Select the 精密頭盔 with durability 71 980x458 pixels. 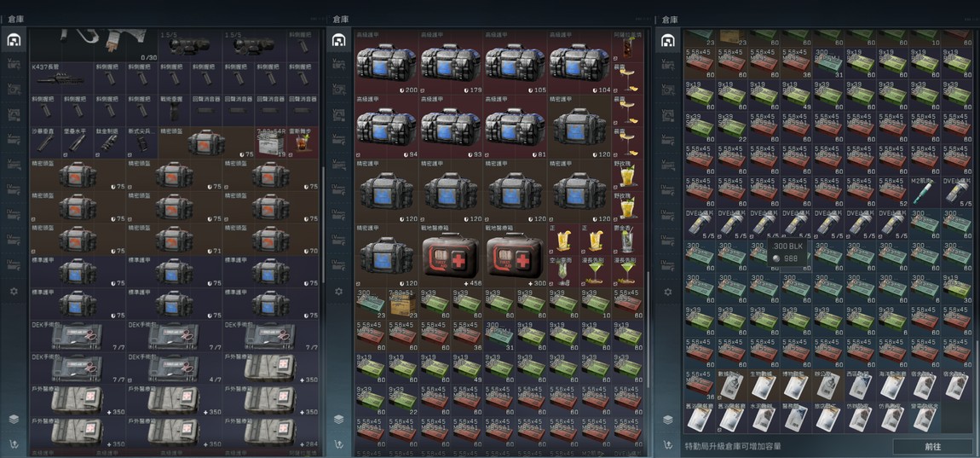(x=175, y=240)
